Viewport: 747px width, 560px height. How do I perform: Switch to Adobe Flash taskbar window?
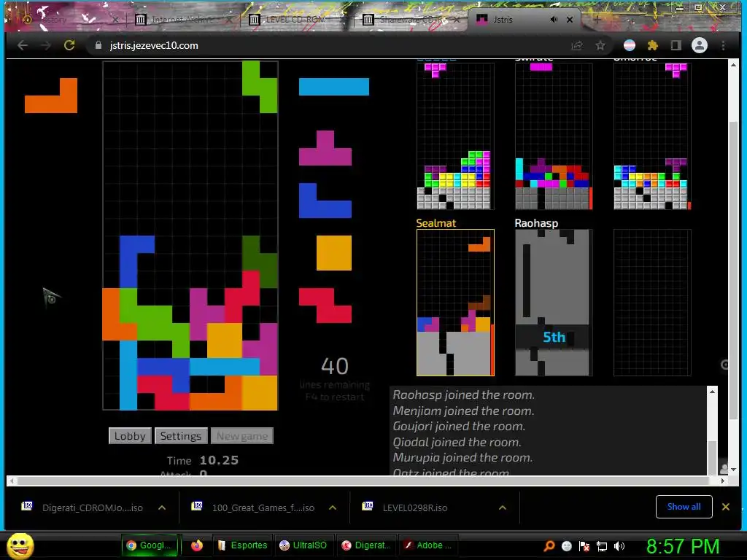click(x=427, y=545)
